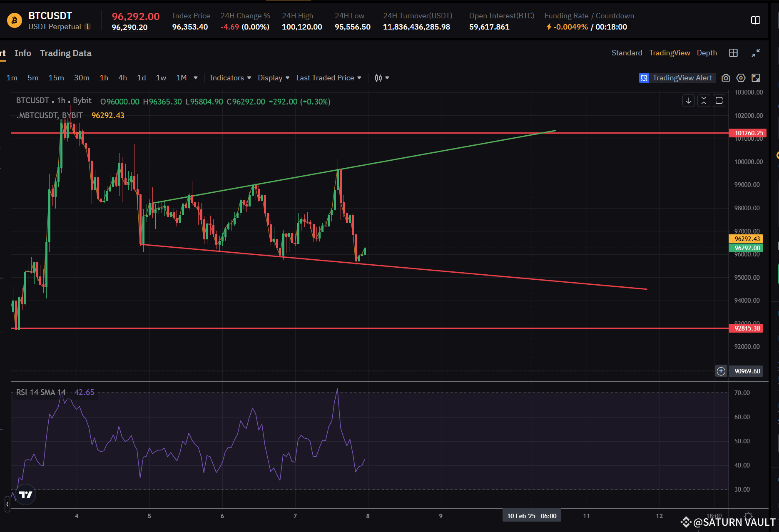This screenshot has height=532, width=779.
Task: Expand the more timeframes dropdown arrow
Action: [x=196, y=78]
